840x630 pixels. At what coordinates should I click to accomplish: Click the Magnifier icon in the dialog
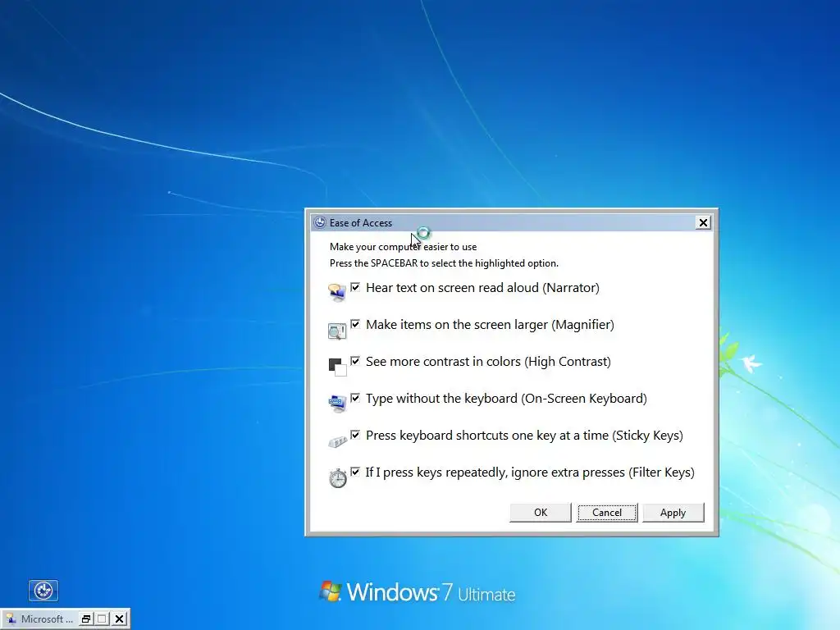(x=337, y=331)
